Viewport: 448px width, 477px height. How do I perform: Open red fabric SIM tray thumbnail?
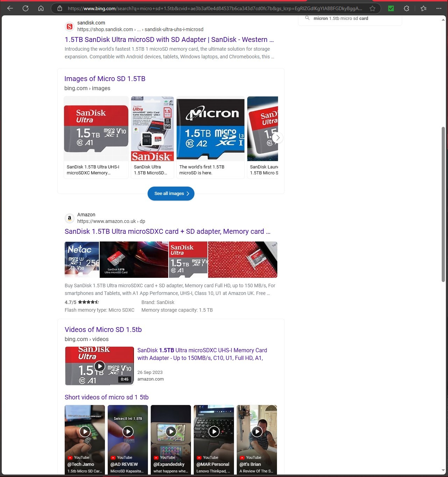(x=243, y=260)
